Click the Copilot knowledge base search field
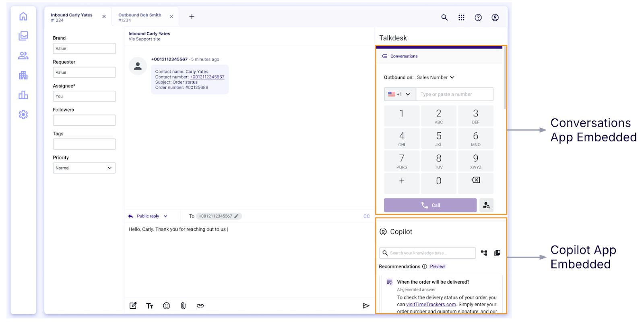Viewport: 644px width, 322px height. pos(427,253)
